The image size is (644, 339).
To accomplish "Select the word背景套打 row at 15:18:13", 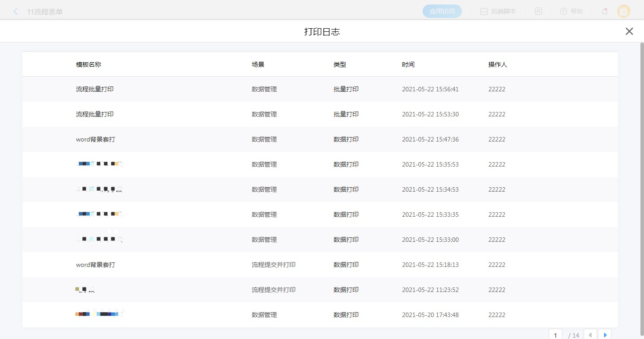I will pos(96,265).
